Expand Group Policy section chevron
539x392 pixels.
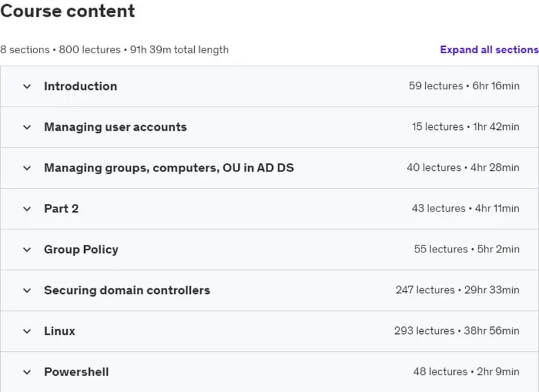tap(27, 250)
